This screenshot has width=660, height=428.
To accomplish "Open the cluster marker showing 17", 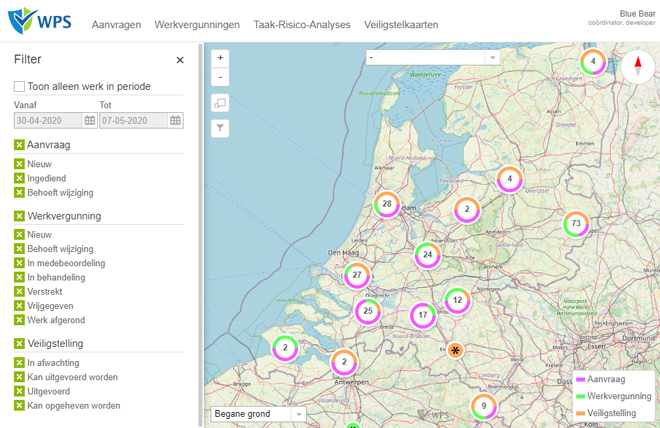I will click(423, 315).
